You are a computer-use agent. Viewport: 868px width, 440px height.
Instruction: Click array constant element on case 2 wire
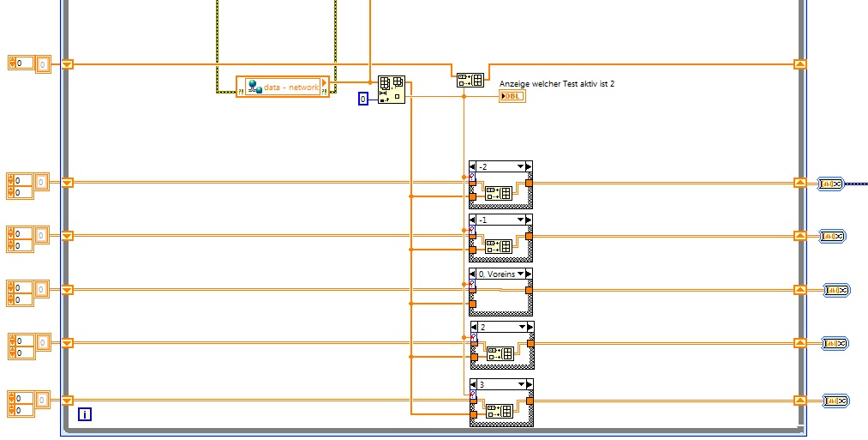(42, 342)
